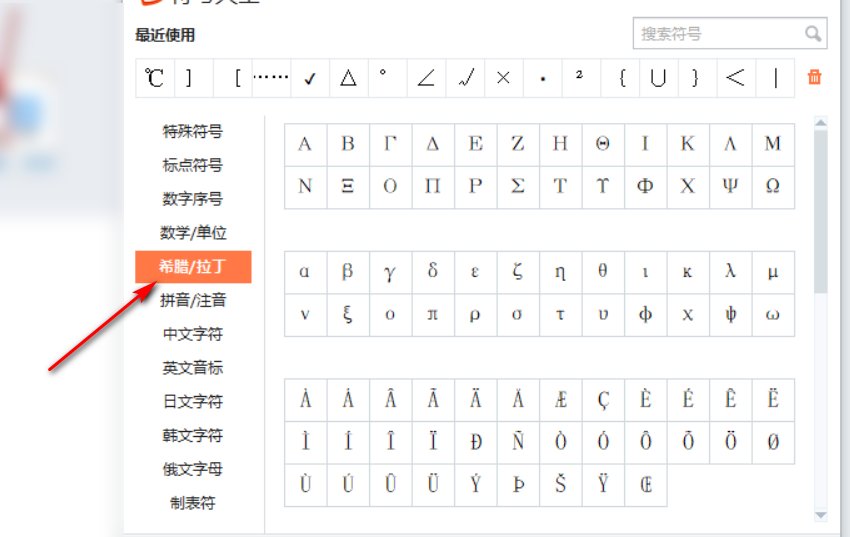
Task: Click the scrollbar down arrow
Action: 821,515
